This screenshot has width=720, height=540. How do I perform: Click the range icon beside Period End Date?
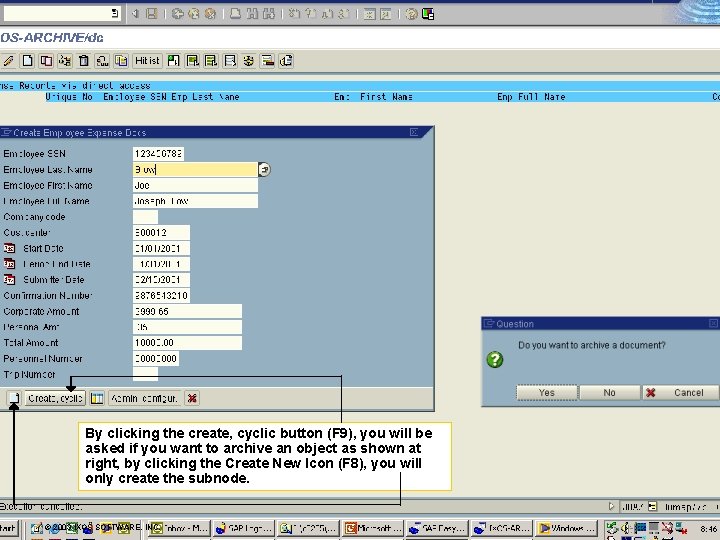9,264
